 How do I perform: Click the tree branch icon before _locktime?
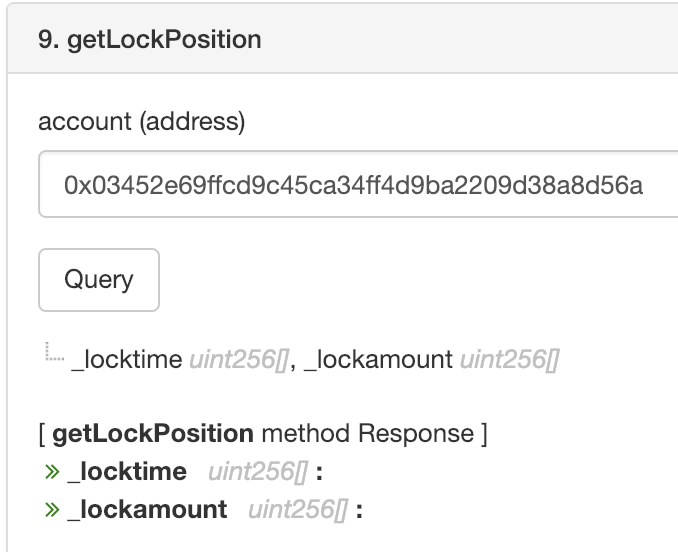[53, 353]
